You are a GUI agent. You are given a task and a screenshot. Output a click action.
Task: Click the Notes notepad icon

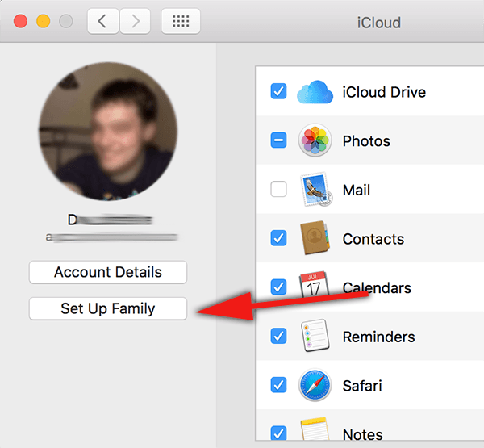tap(315, 429)
